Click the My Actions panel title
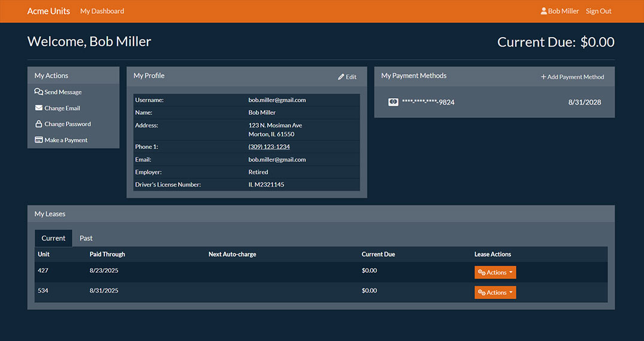 click(x=52, y=75)
